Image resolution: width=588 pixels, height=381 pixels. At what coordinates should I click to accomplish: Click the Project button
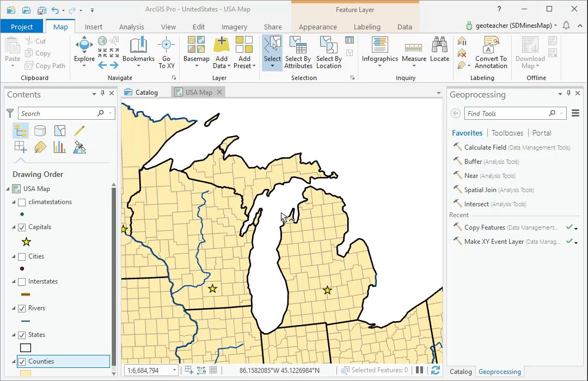22,27
